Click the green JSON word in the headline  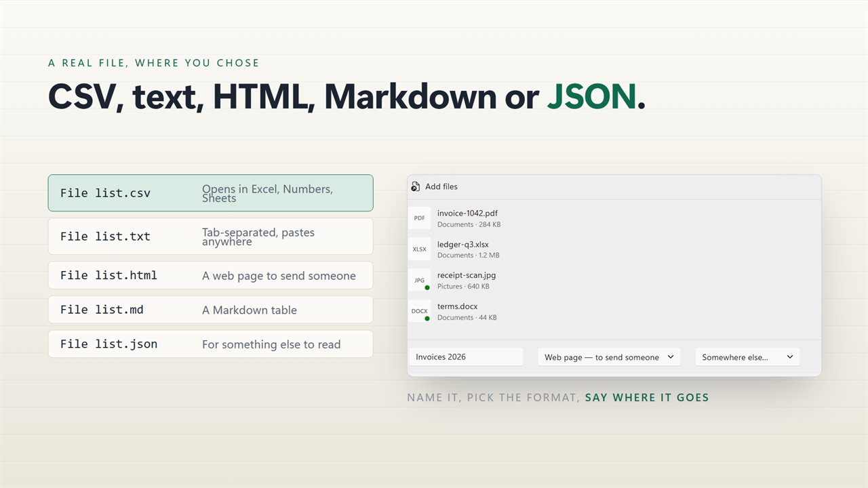(592, 97)
